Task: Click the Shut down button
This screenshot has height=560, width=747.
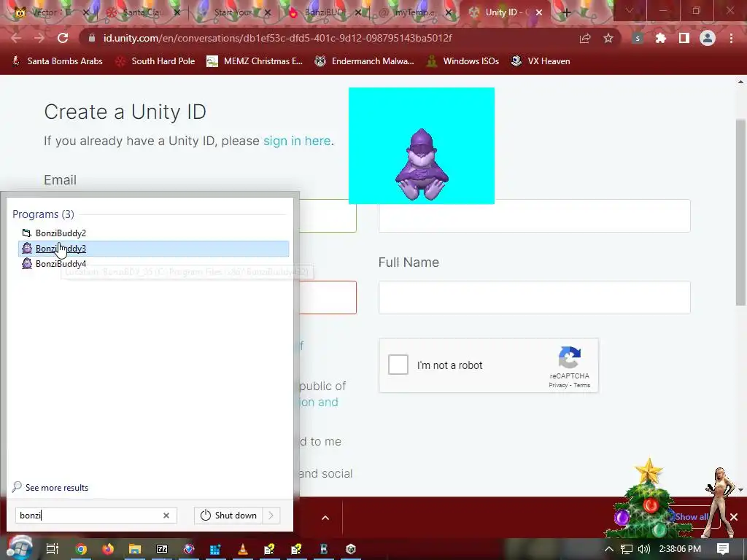Action: (x=228, y=516)
